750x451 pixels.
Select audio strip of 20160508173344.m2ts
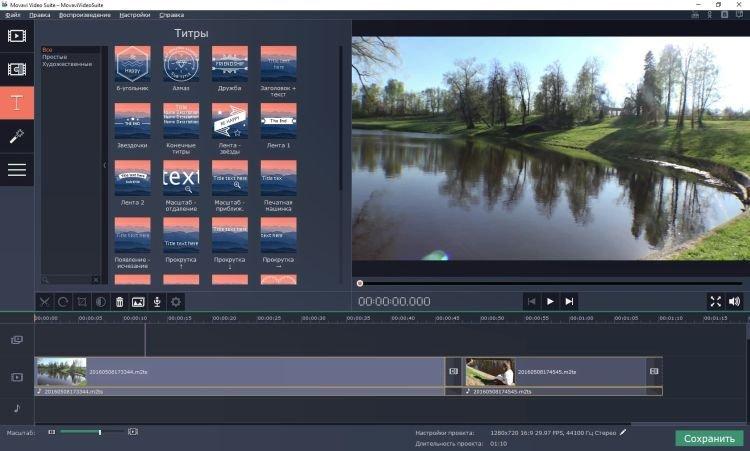pos(240,391)
